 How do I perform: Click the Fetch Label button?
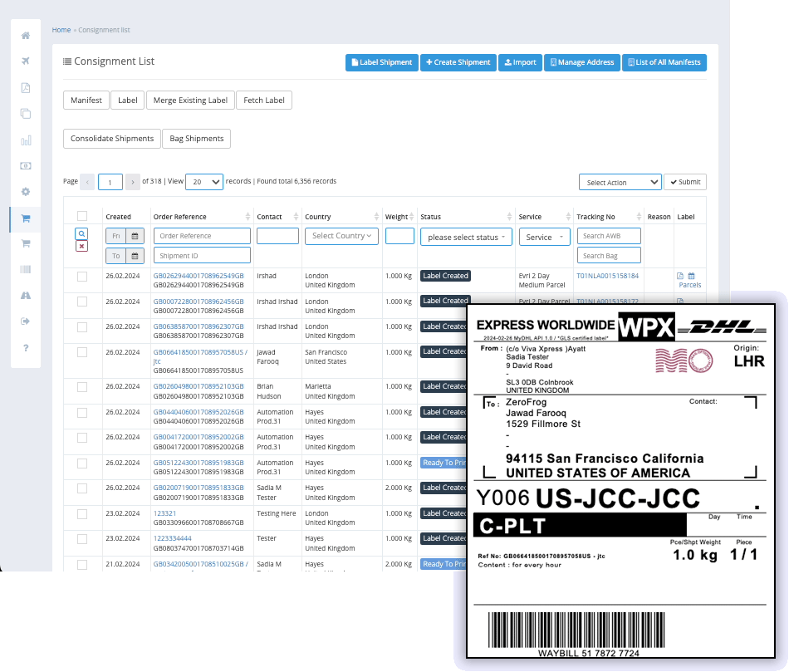[x=264, y=101]
